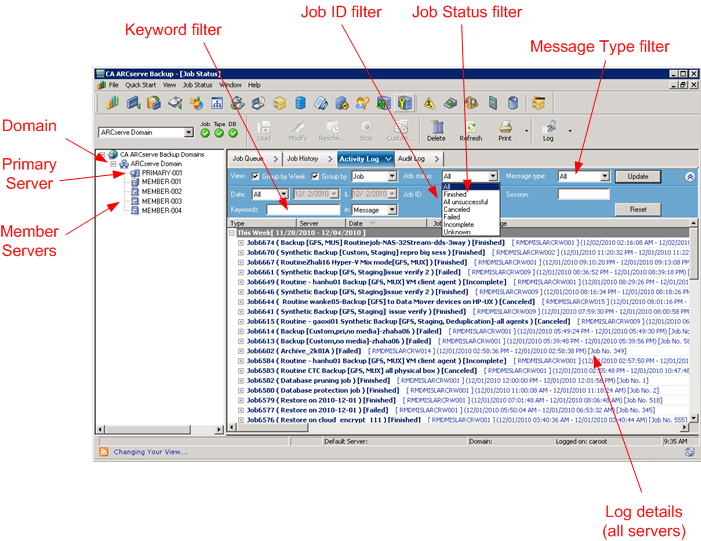
Task: Click the Reschedule toolbar button
Action: tap(332, 131)
